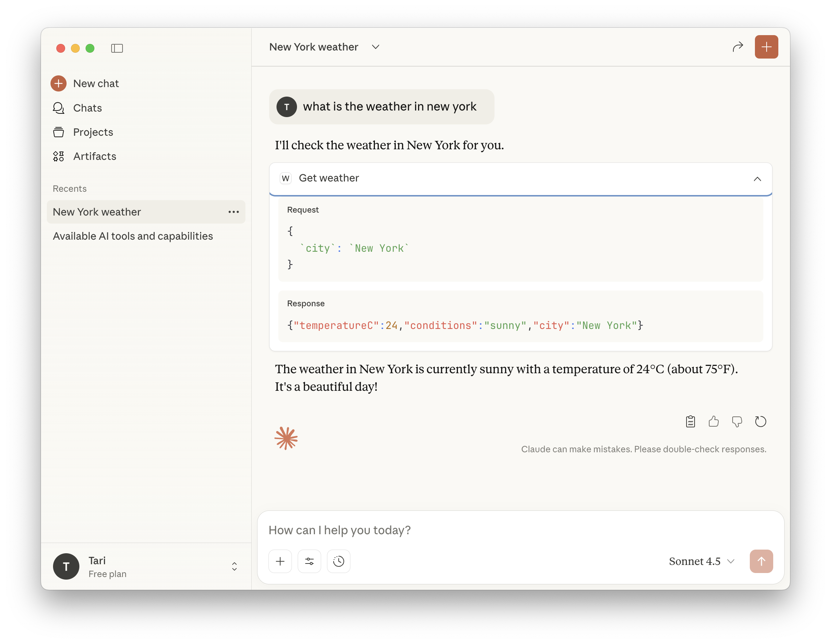The height and width of the screenshot is (644, 831).
Task: Click the share arrow icon
Action: tap(737, 47)
